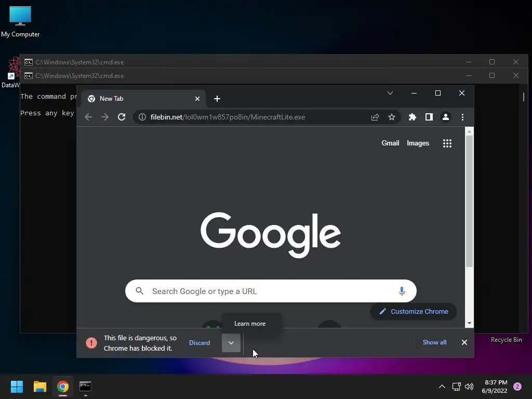The width and height of the screenshot is (532, 399).
Task: Minimize the back cmd.exe window
Action: [469, 62]
